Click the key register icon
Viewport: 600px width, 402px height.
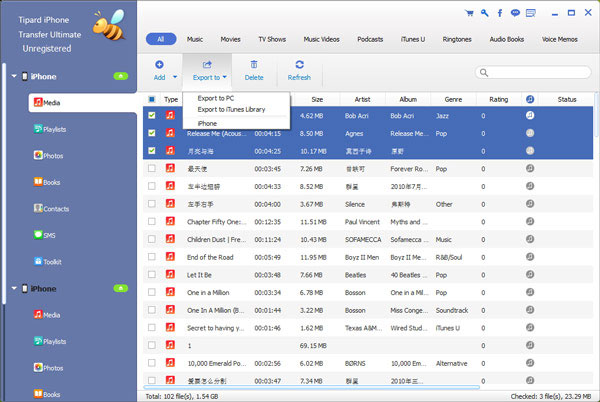click(x=484, y=13)
